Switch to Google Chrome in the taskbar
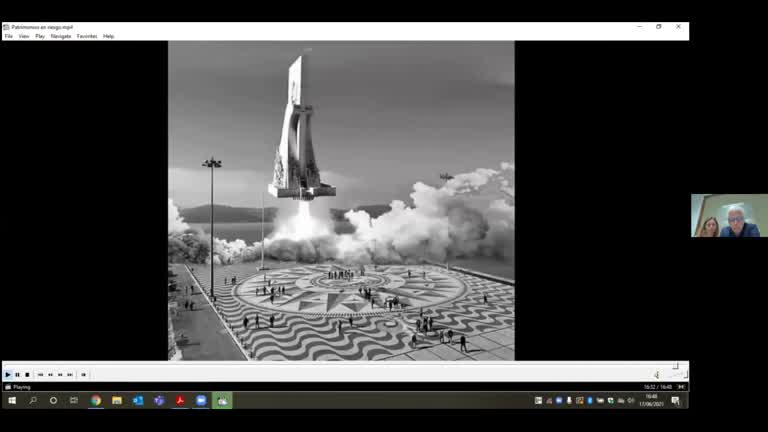Viewport: 768px width, 432px height. coord(96,401)
